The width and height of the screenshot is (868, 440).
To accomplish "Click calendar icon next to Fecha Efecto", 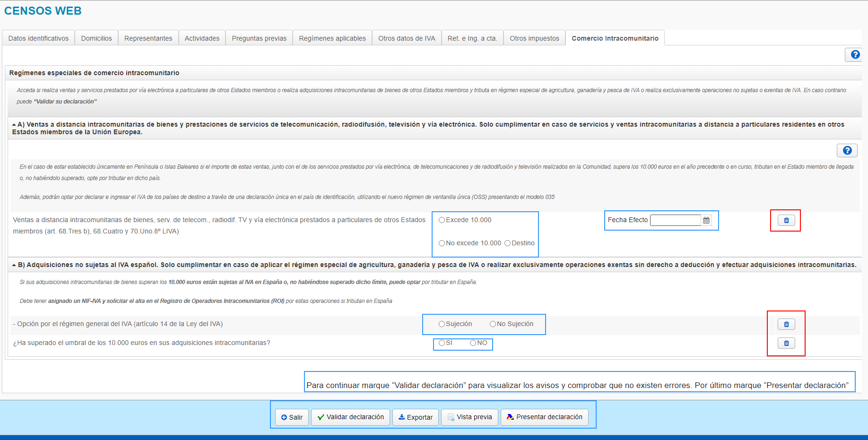I will [x=706, y=220].
